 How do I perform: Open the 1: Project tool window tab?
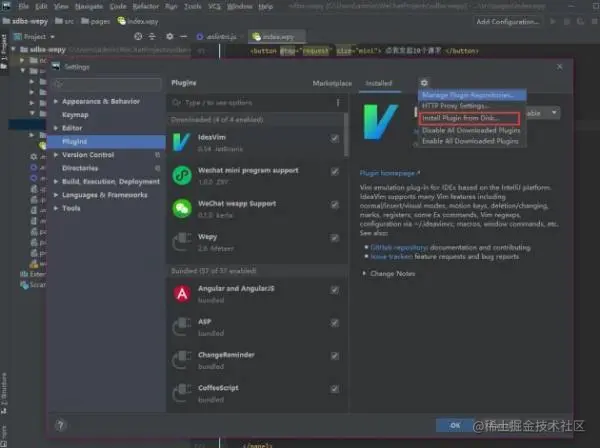point(4,52)
